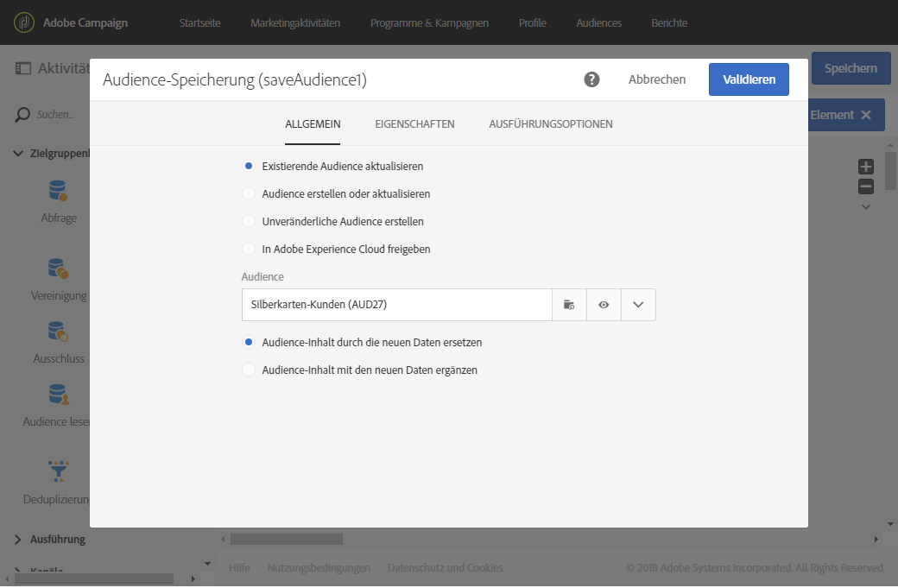Open Startseite in top navigation
Screen dimensions: 898x588
[199, 23]
